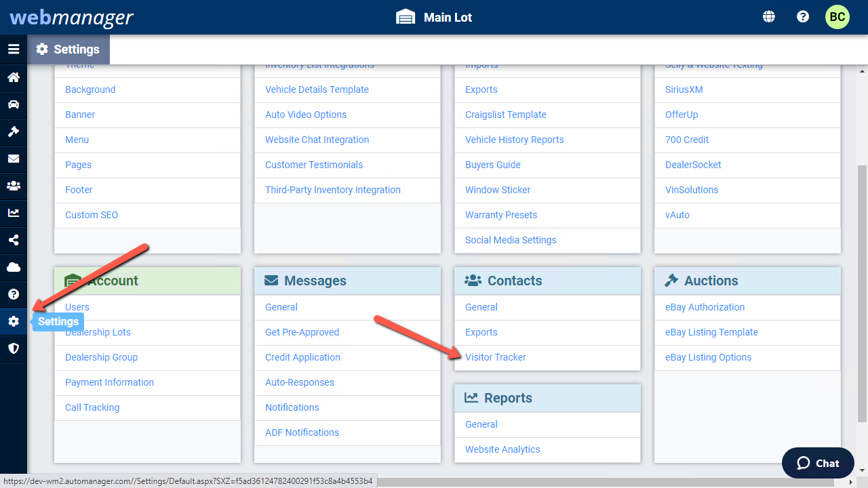This screenshot has height=488, width=868.
Task: Open General under Contacts
Action: 481,307
